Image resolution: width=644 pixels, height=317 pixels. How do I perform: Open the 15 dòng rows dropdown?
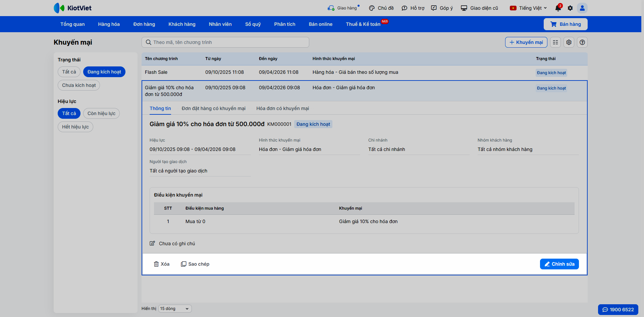(x=175, y=309)
